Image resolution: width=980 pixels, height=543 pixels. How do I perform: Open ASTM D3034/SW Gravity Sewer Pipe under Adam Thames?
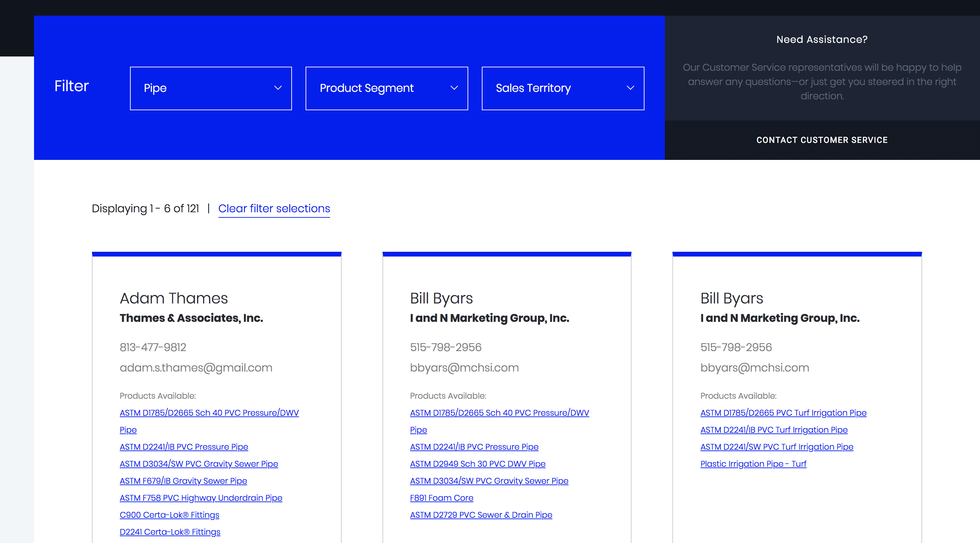pyautogui.click(x=199, y=464)
